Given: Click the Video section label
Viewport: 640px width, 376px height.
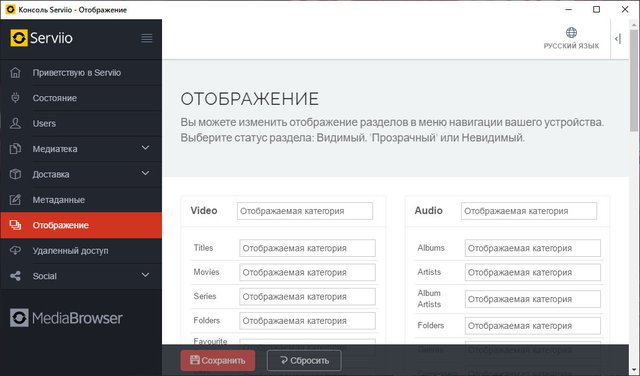Looking at the screenshot, I should coord(204,211).
